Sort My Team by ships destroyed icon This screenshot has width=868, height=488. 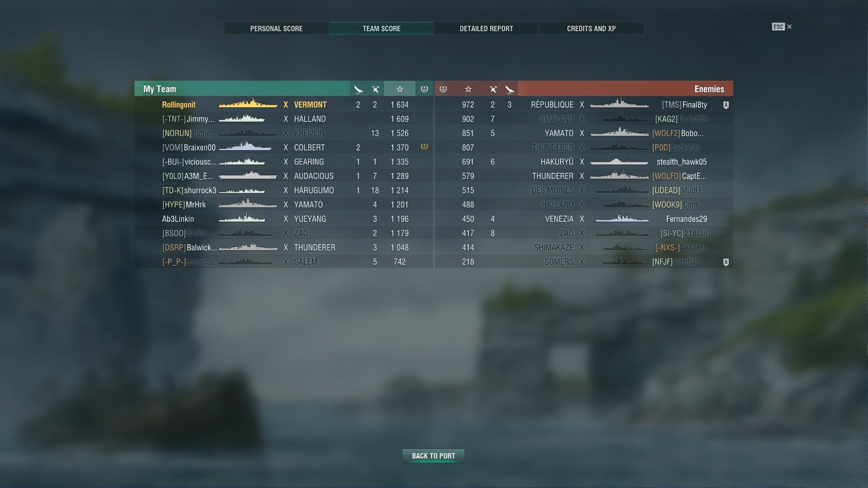(x=359, y=89)
